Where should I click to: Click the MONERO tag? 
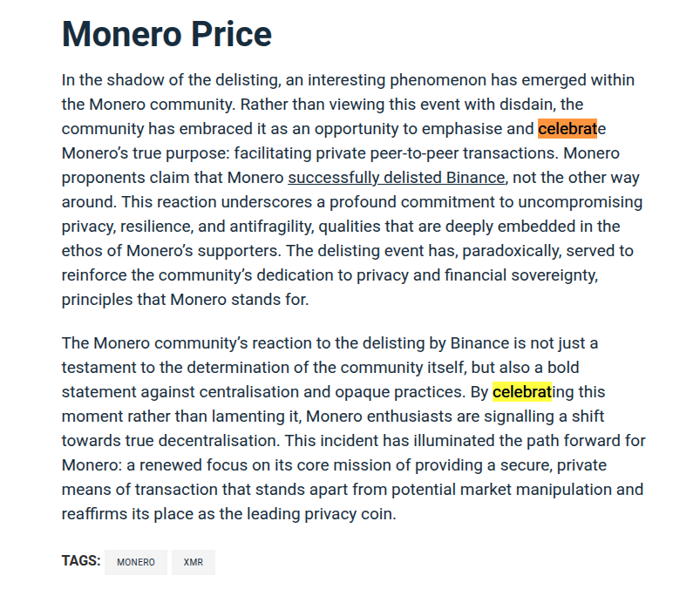coord(135,562)
